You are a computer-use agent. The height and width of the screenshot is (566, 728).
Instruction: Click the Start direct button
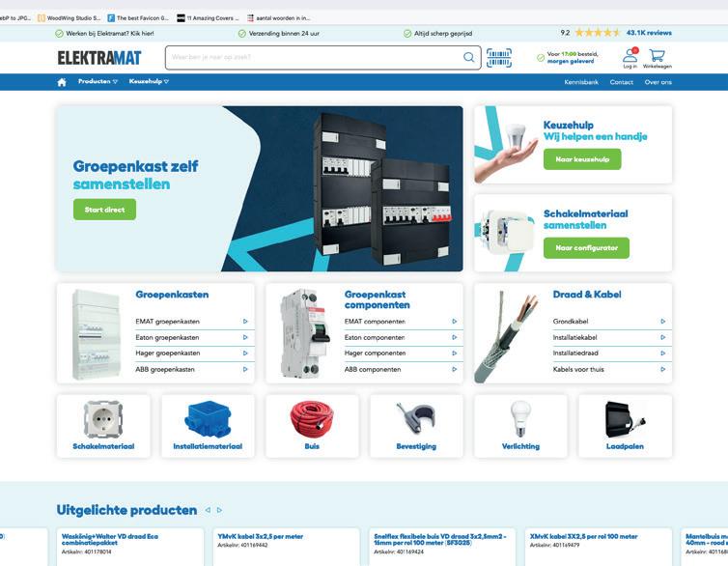(104, 210)
